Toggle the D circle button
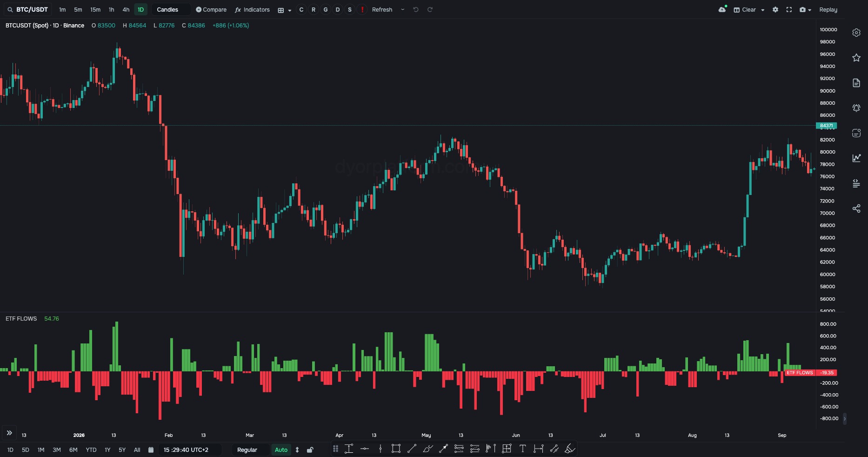The height and width of the screenshot is (457, 868). coord(338,9)
